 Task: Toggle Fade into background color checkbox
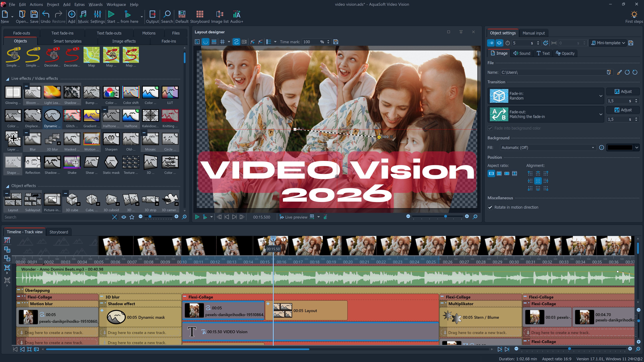coord(490,128)
